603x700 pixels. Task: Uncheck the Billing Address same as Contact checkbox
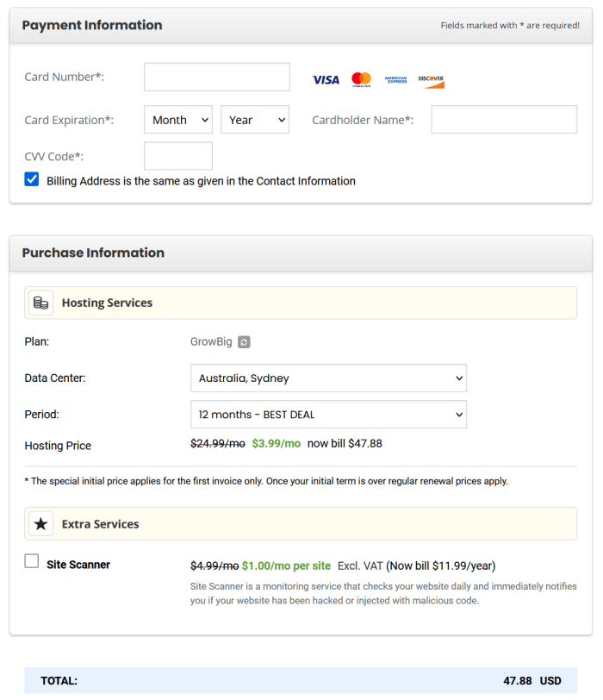click(32, 180)
